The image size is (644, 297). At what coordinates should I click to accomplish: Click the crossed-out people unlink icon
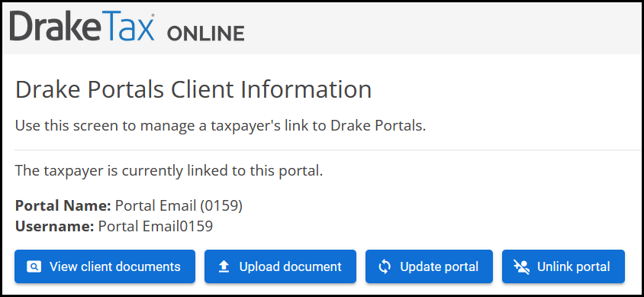(x=522, y=266)
